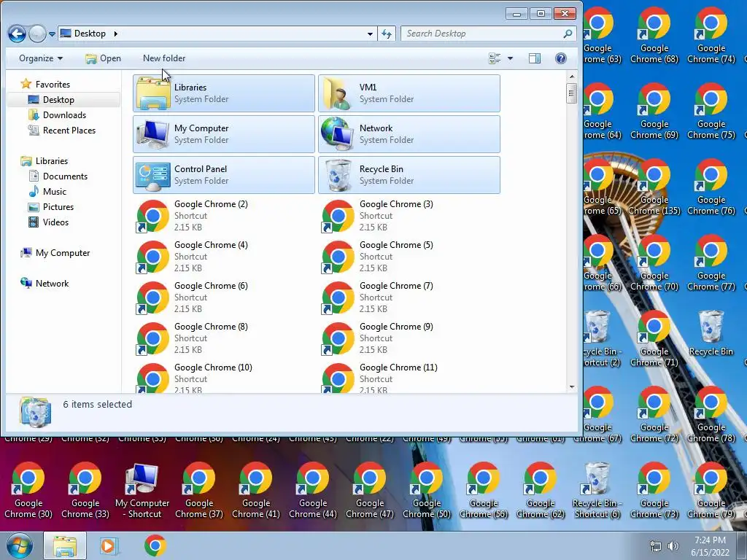Viewport: 747px width, 560px height.
Task: Select Network item in file list
Action: click(x=409, y=134)
